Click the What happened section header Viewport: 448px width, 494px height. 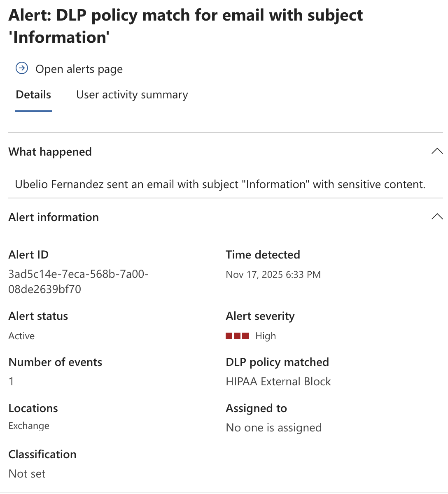tap(50, 152)
